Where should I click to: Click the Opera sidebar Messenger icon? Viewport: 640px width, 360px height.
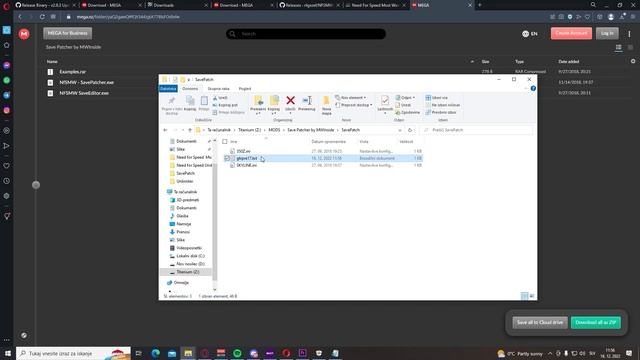(x=7, y=65)
